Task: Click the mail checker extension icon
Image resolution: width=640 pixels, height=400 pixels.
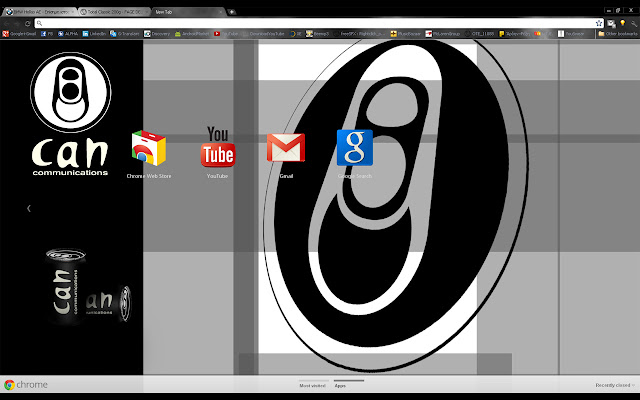Action: (611, 23)
